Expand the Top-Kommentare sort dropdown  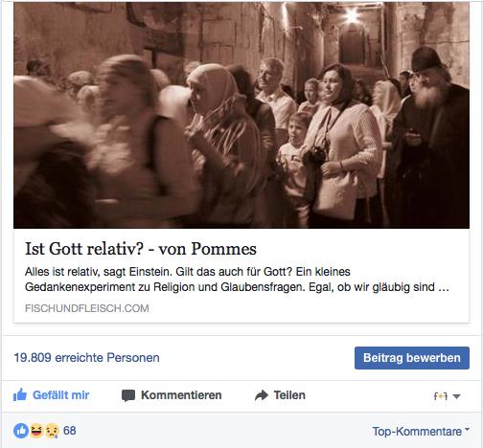421,432
